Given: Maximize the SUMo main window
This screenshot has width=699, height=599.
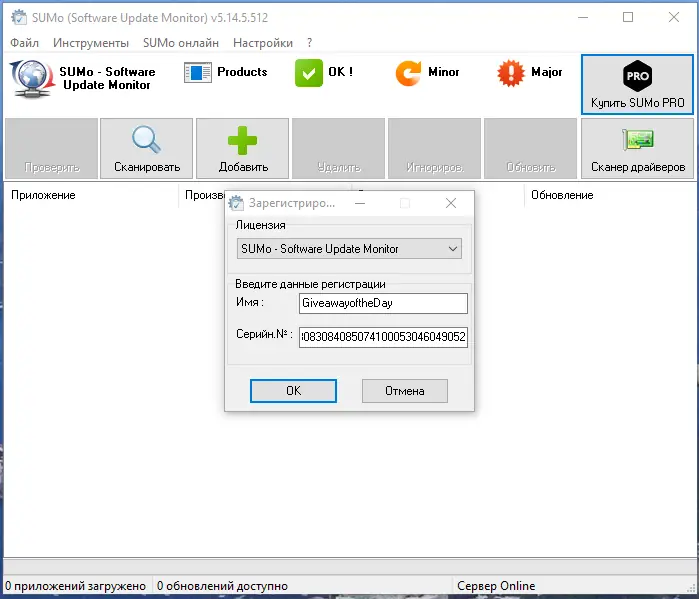Looking at the screenshot, I should 628,17.
